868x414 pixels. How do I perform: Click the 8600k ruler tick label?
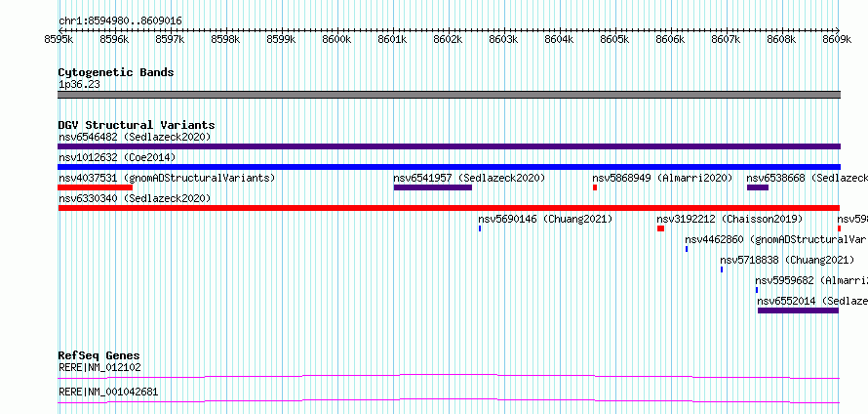coord(336,40)
